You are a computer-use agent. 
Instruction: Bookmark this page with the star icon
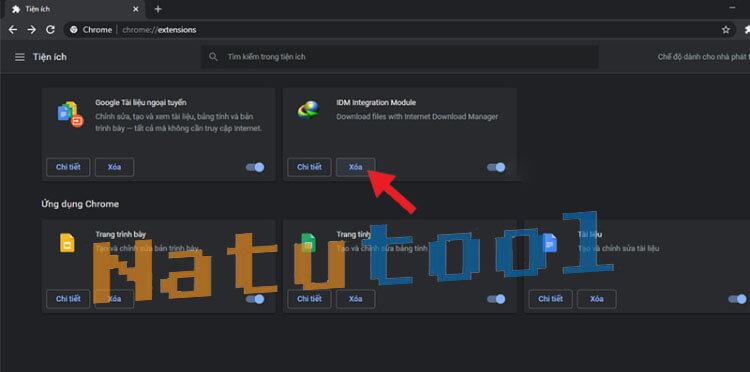[x=726, y=30]
